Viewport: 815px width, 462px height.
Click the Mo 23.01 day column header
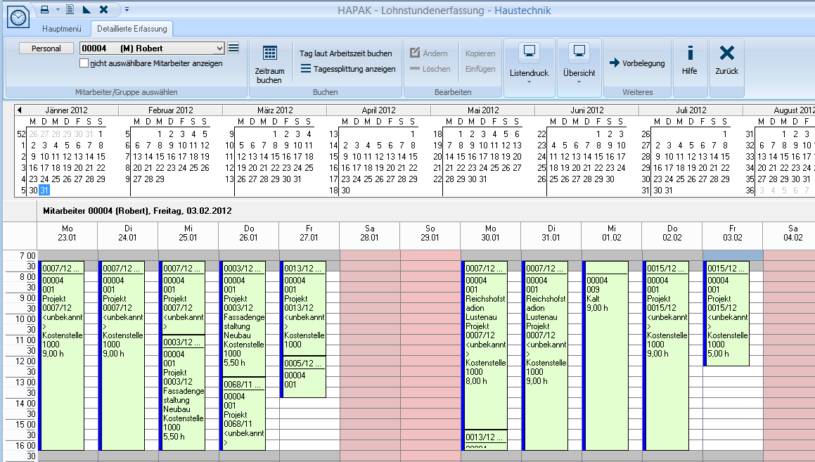pos(67,233)
